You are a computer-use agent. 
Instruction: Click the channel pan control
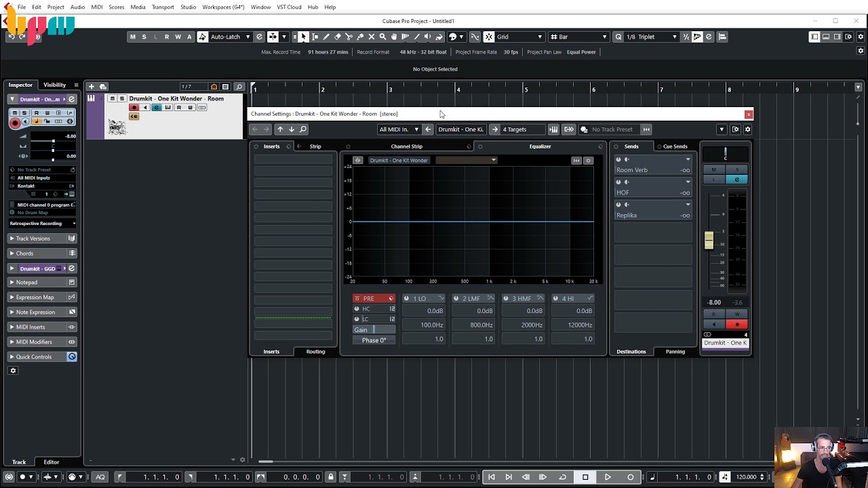(x=725, y=155)
